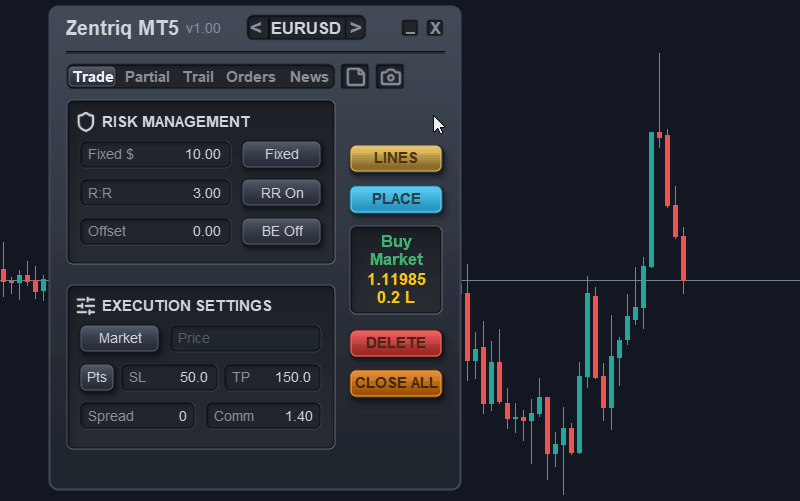Edit the TP points field
800x501 pixels.
pyautogui.click(x=272, y=378)
